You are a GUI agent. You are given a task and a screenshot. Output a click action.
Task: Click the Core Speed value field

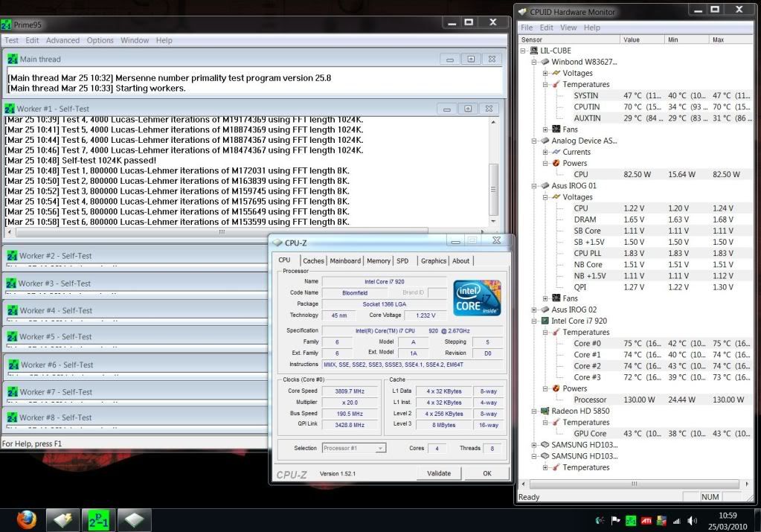tap(350, 391)
